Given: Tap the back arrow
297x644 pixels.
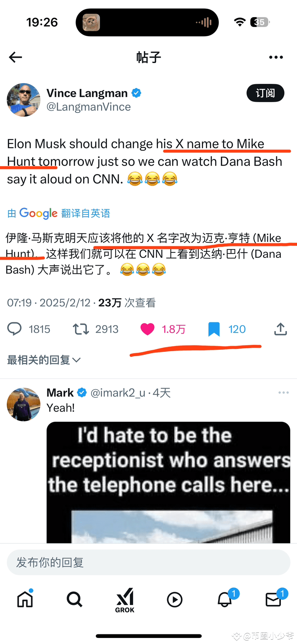Looking at the screenshot, I should (15, 57).
